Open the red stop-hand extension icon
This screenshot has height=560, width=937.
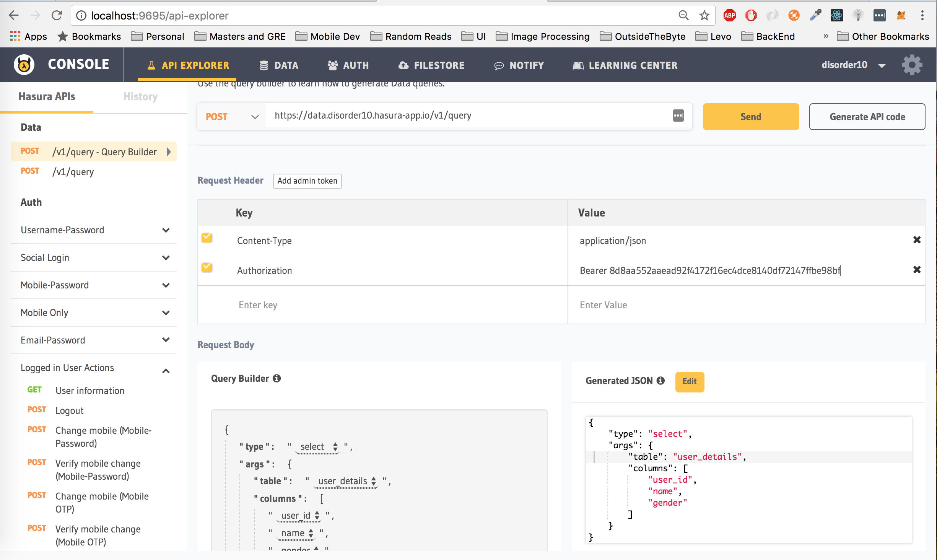pyautogui.click(x=751, y=15)
